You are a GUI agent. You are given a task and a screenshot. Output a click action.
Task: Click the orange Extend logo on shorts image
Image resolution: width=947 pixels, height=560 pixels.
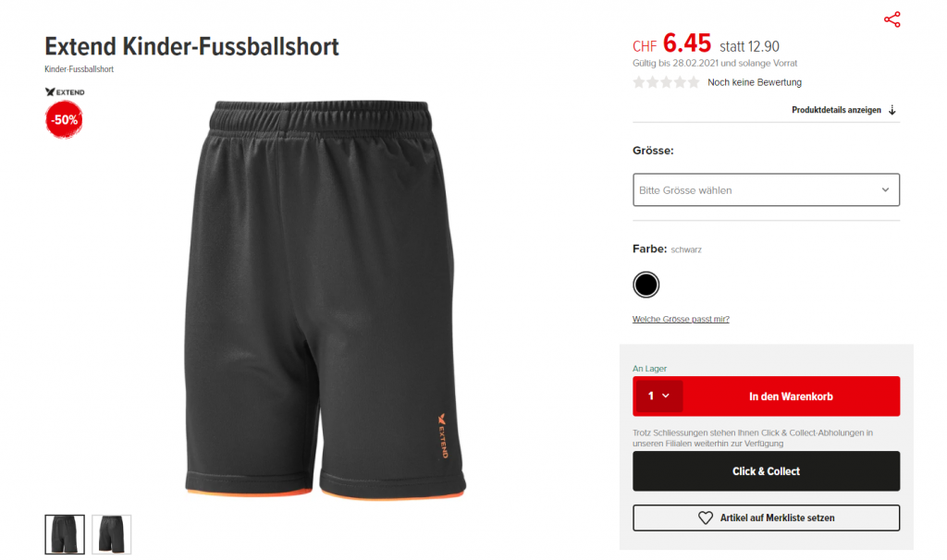click(x=443, y=435)
